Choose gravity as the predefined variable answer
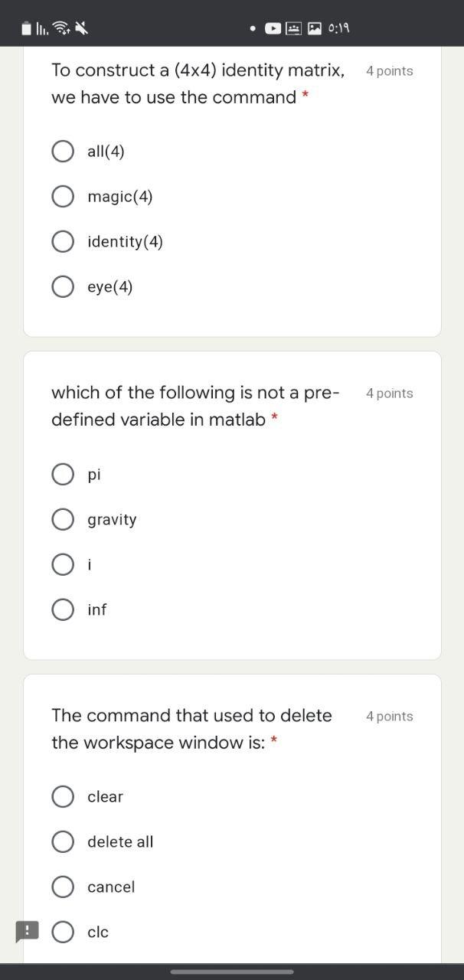 (x=63, y=519)
